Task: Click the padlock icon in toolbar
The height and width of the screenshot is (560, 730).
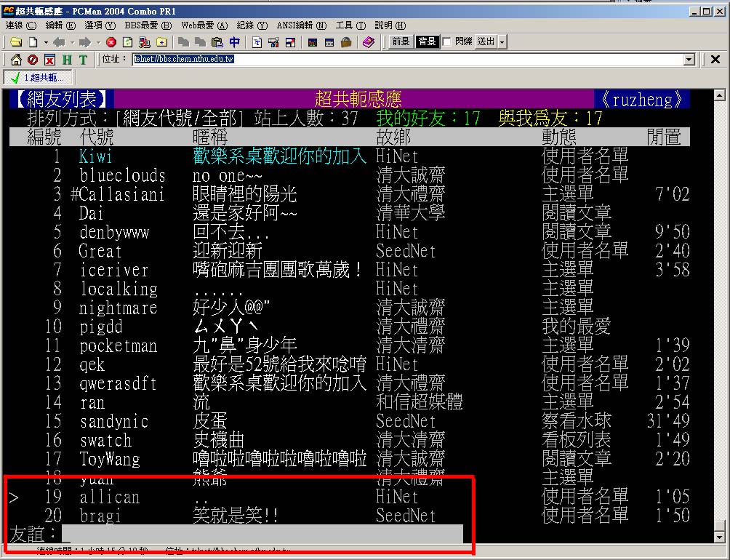Action: pos(346,42)
